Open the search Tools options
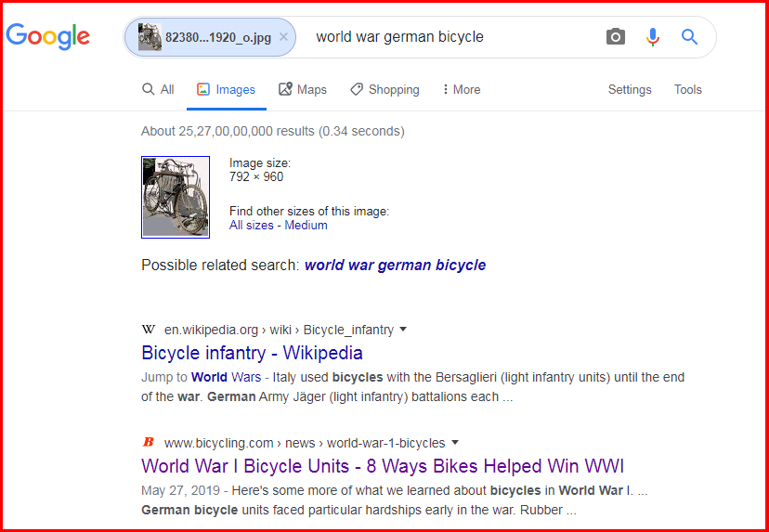 (687, 89)
